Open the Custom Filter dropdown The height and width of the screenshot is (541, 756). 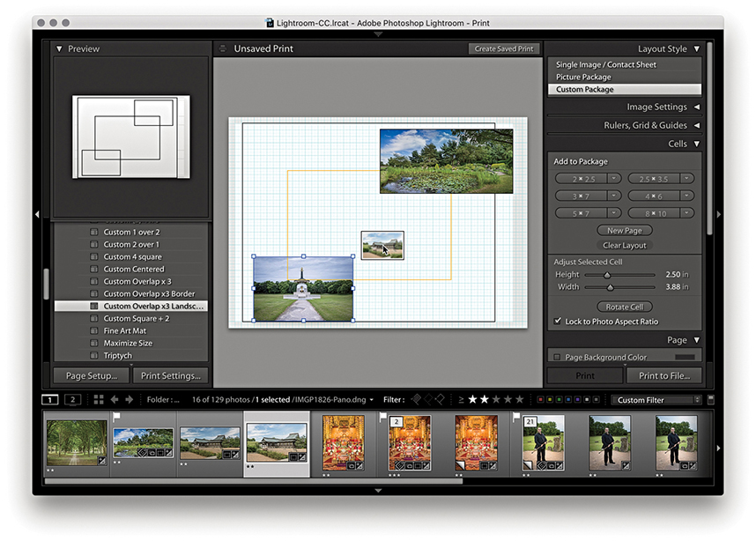[x=657, y=400]
